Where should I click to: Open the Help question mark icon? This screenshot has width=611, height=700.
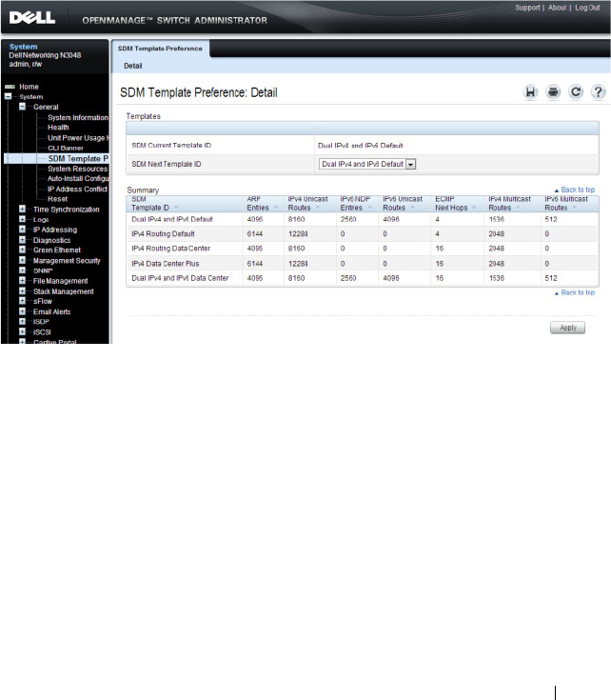pyautogui.click(x=598, y=92)
